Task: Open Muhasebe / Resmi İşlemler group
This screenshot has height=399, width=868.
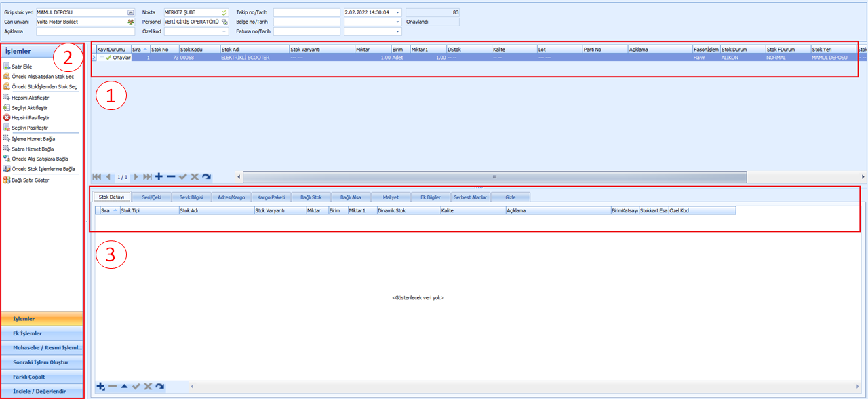Action: 43,347
